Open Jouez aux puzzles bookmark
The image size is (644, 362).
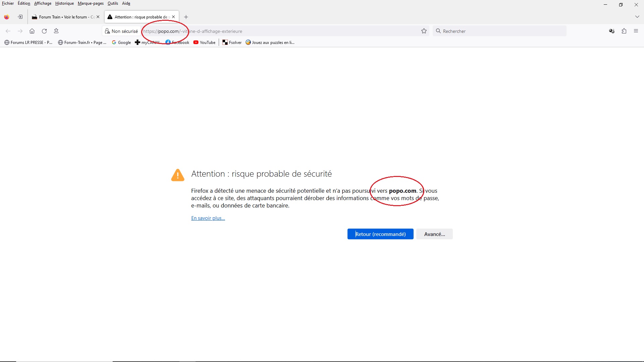(x=270, y=43)
